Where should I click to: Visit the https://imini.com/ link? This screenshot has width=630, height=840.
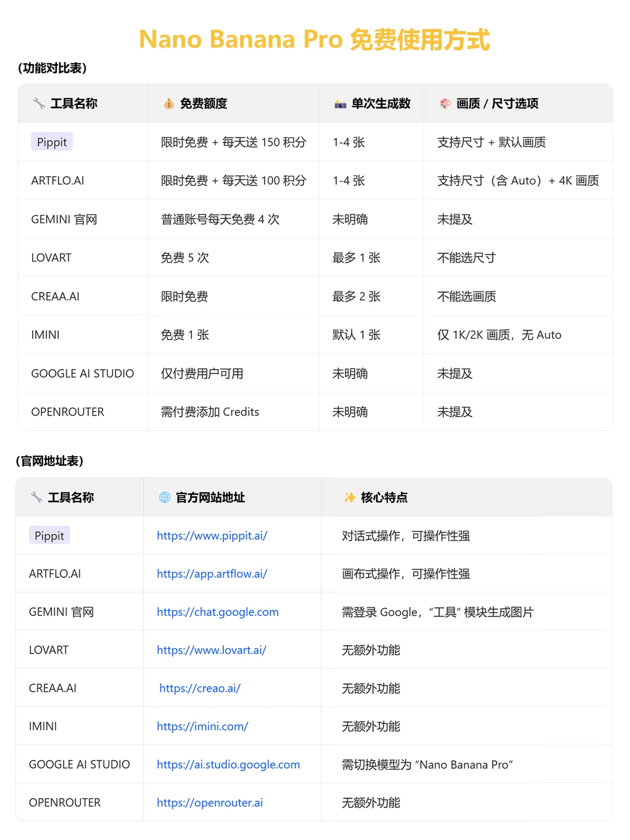(x=202, y=726)
